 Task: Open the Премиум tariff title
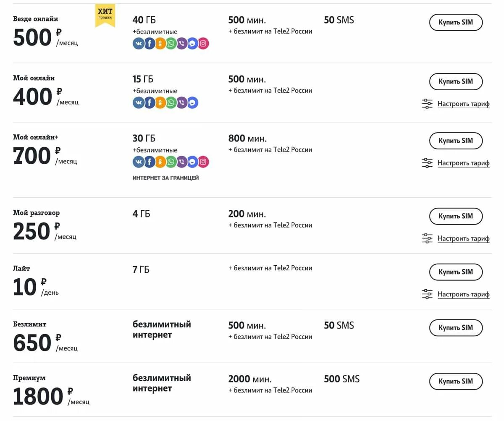[29, 378]
